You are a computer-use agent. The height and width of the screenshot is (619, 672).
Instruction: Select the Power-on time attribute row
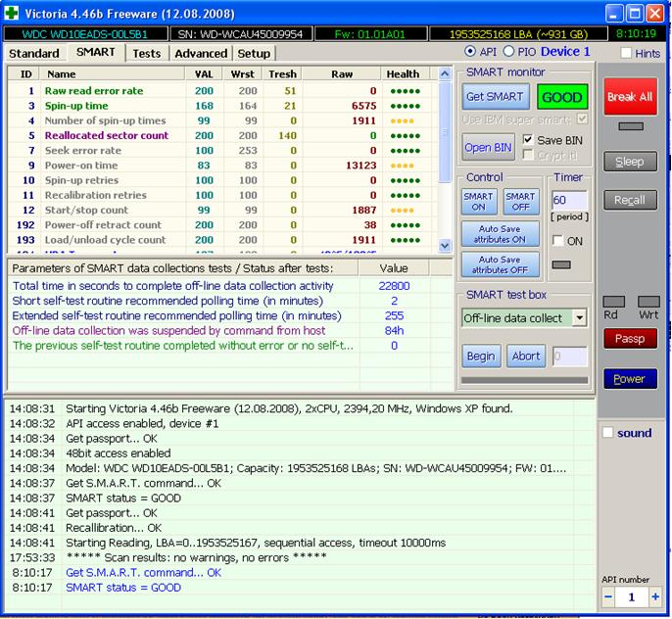223,166
